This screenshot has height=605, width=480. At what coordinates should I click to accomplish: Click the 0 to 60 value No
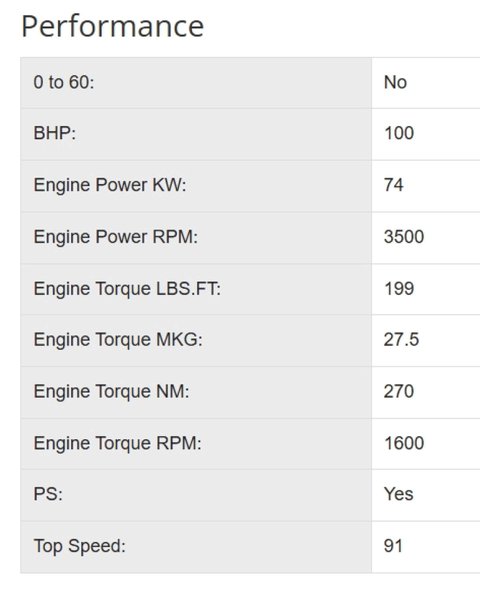coord(395,82)
